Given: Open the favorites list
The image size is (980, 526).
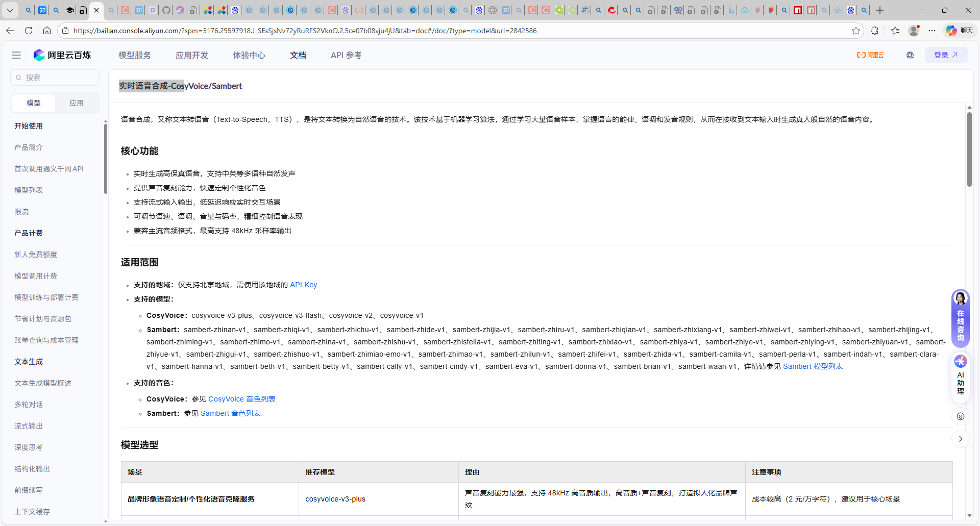Looking at the screenshot, I should click(x=895, y=31).
